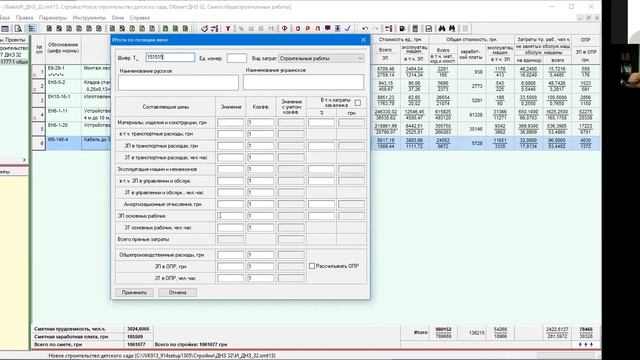The width and height of the screenshot is (640, 360).
Task: Click 'Сметная заработная плата, грн' summary label
Action: [x=71, y=337]
